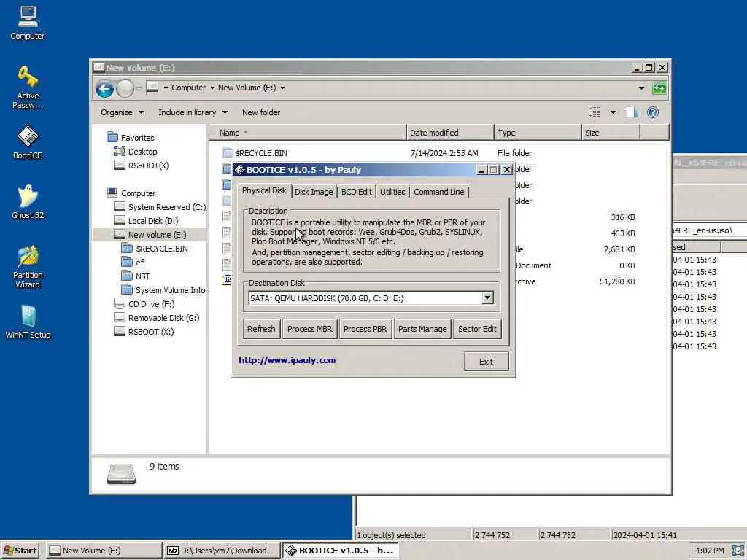The image size is (747, 560).
Task: Click the Explorer Back arrow button
Action: (x=104, y=88)
